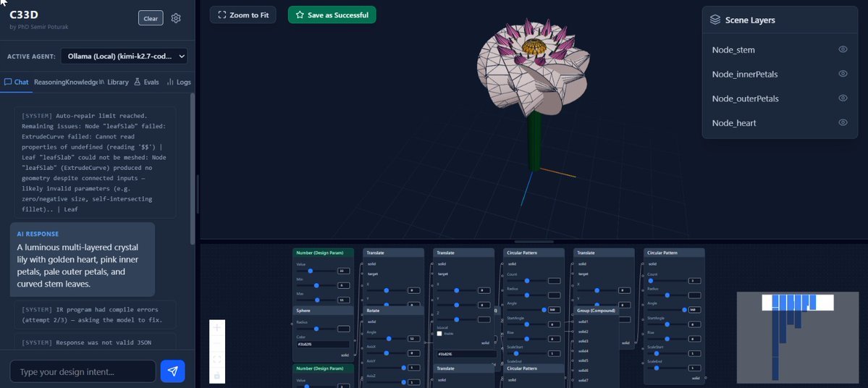This screenshot has height=388, width=868.
Task: Click the node graph zoom-in plus icon
Action: click(x=217, y=328)
